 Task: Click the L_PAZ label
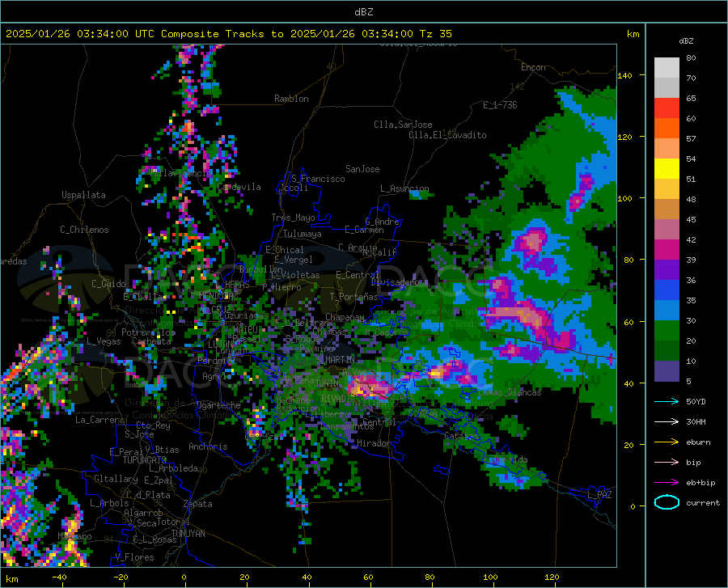[599, 495]
